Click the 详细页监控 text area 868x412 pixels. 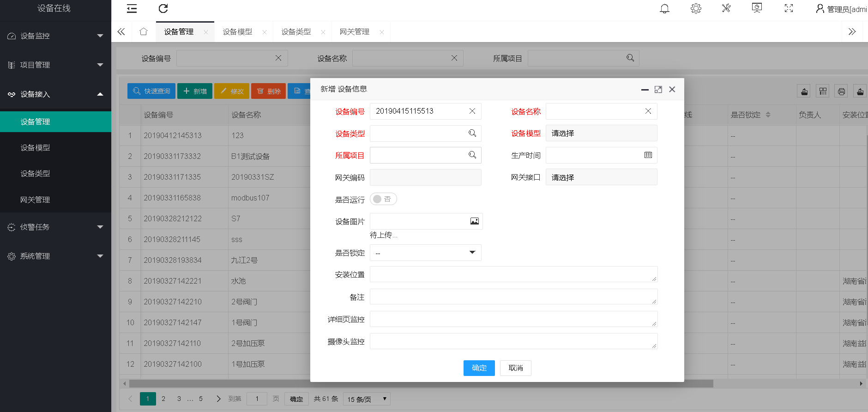(513, 319)
